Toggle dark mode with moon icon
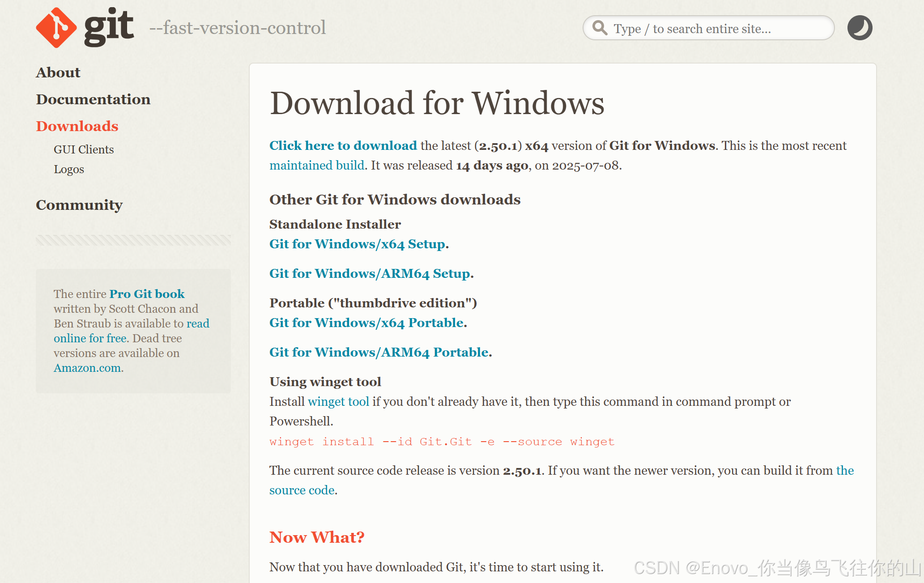Viewport: 924px width, 583px height. point(860,28)
